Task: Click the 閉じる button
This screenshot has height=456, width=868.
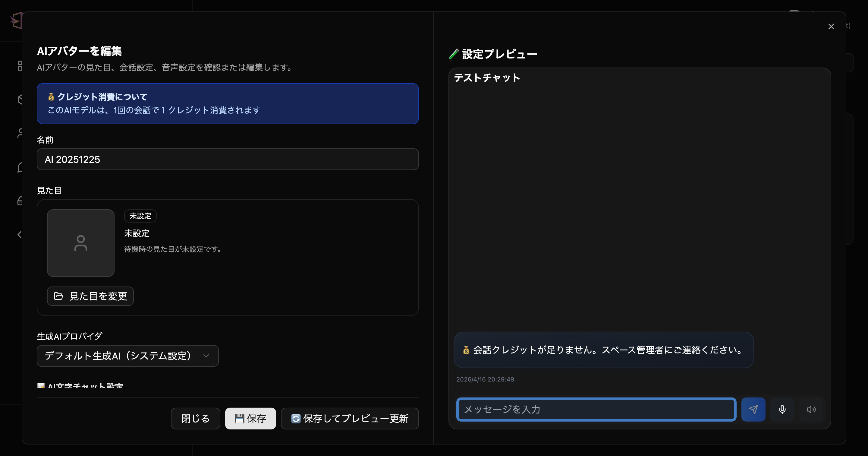Action: tap(195, 419)
